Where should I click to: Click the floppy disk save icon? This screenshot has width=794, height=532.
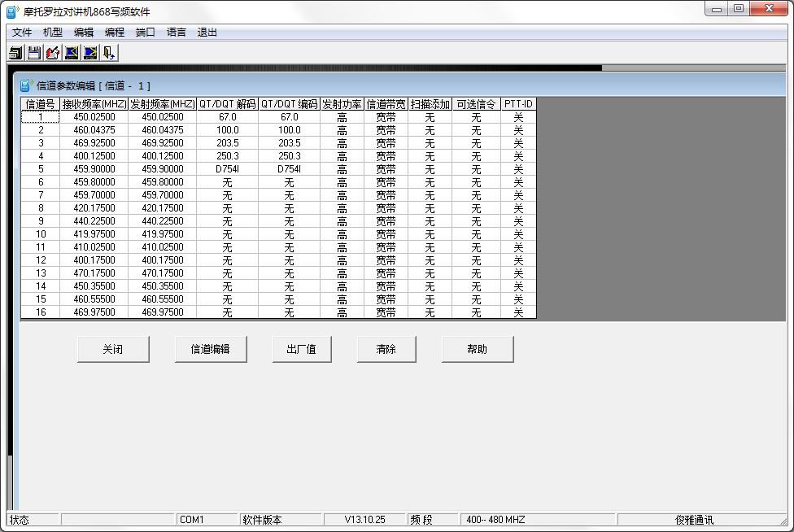tap(34, 53)
